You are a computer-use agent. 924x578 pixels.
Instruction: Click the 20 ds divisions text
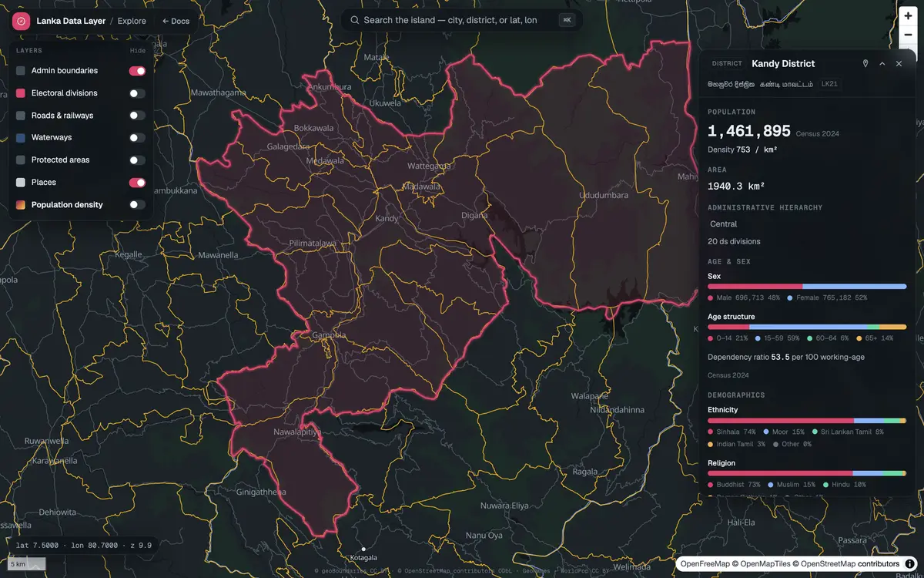(734, 242)
